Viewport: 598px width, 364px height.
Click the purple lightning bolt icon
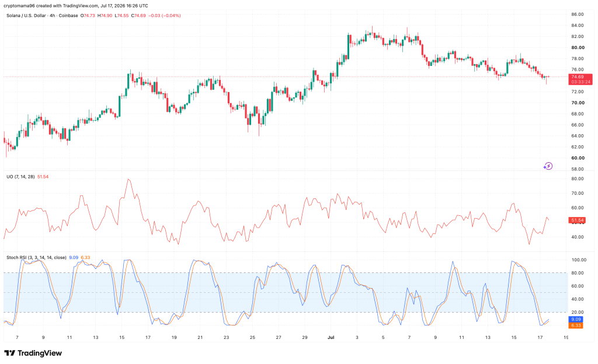click(548, 166)
